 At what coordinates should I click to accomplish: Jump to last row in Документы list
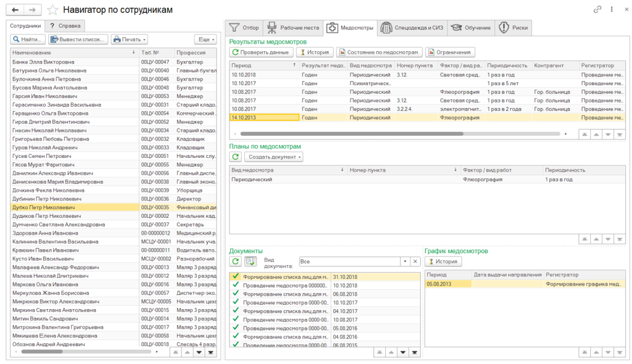pos(414,352)
